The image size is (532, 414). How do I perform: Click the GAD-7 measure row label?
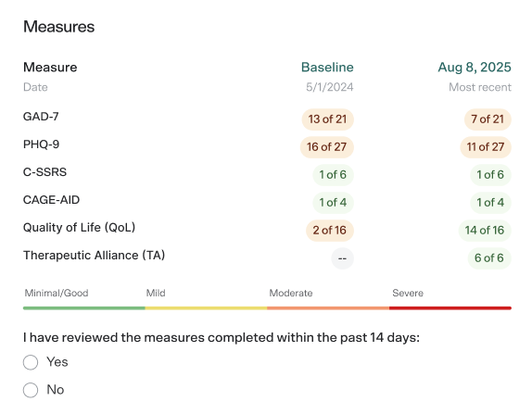pyautogui.click(x=41, y=117)
